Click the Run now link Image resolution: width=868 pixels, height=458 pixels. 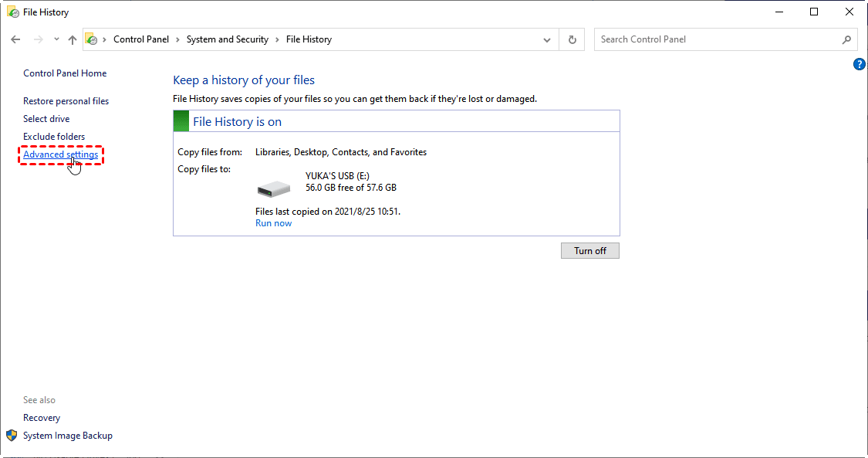pos(273,223)
